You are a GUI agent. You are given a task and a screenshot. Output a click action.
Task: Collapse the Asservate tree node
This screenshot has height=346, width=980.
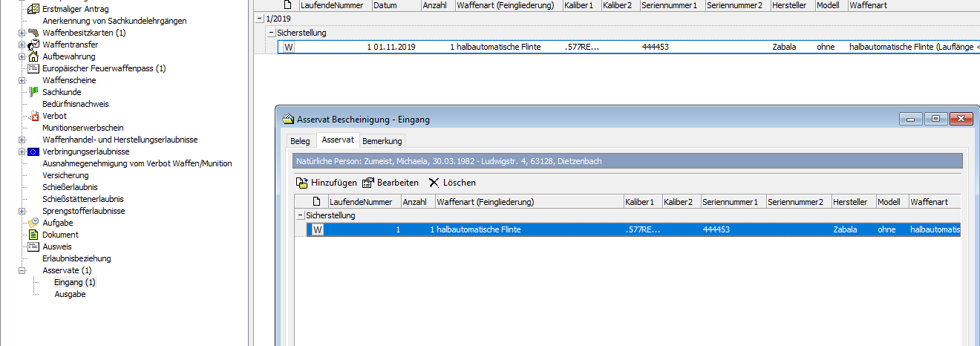tap(22, 270)
